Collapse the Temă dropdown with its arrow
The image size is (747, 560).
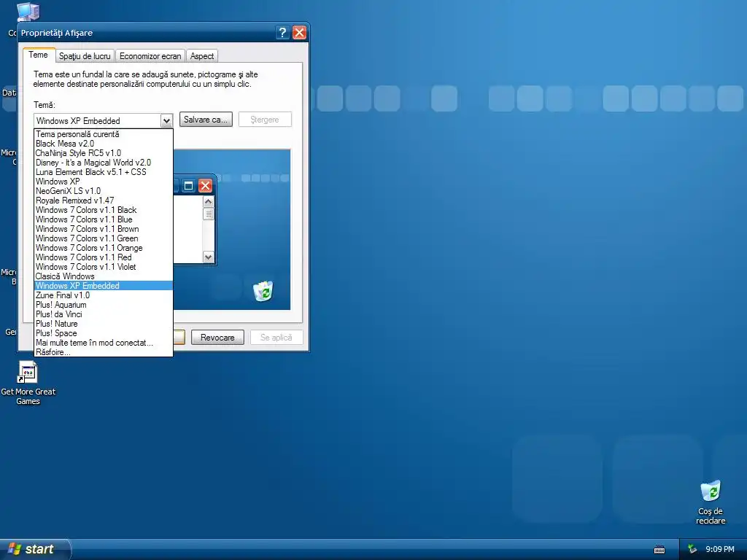click(x=166, y=120)
